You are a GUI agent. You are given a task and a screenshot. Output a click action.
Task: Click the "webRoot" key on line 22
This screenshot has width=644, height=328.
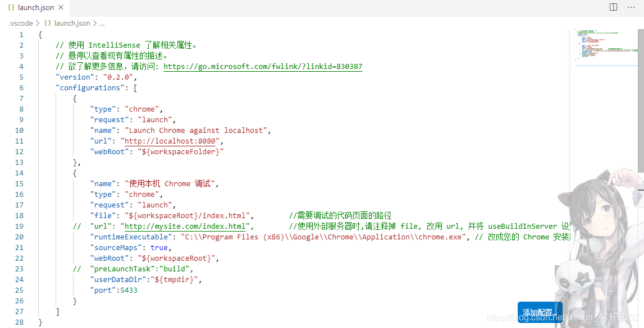point(109,258)
